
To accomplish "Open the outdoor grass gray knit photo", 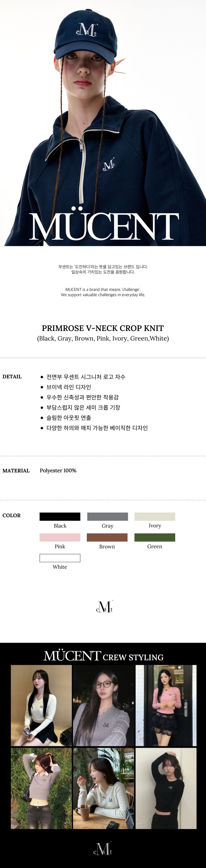I will 41,788.
